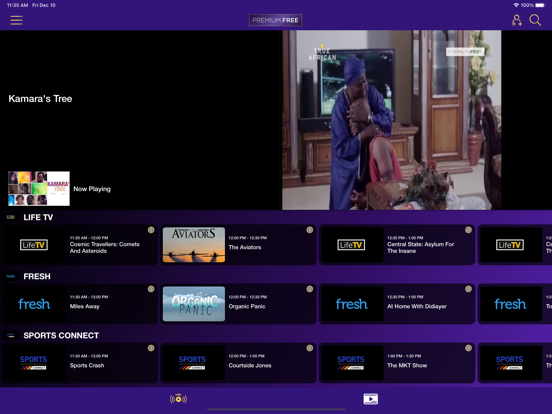The width and height of the screenshot is (552, 414).
Task: Switch to the Live tab icon
Action: [x=178, y=399]
